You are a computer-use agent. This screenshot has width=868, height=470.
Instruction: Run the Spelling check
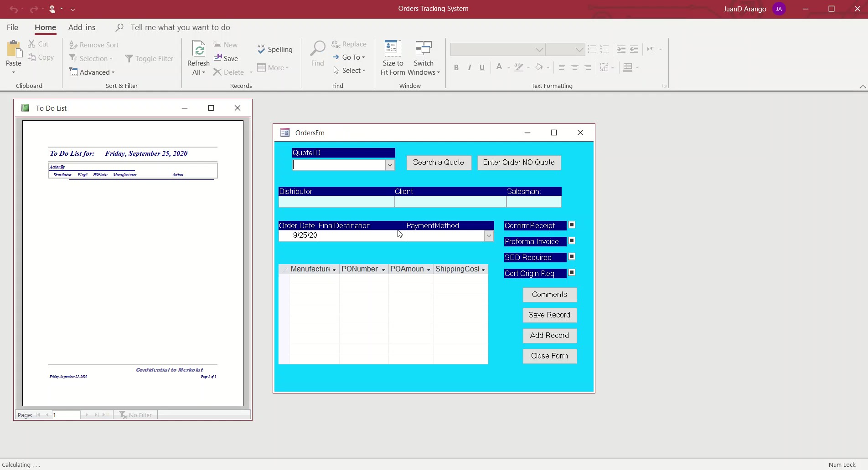[x=275, y=49]
